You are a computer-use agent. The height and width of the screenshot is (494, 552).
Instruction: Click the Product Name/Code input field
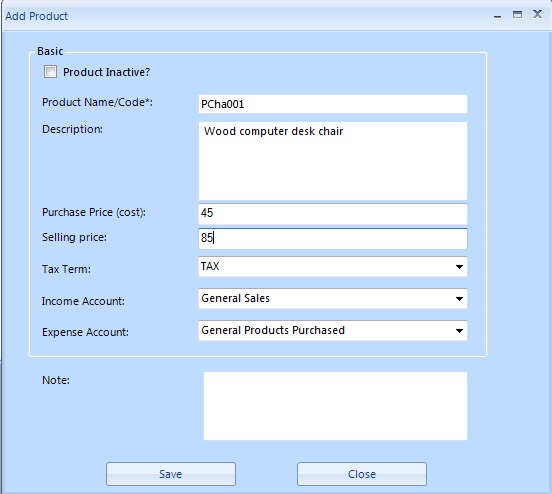[333, 104]
